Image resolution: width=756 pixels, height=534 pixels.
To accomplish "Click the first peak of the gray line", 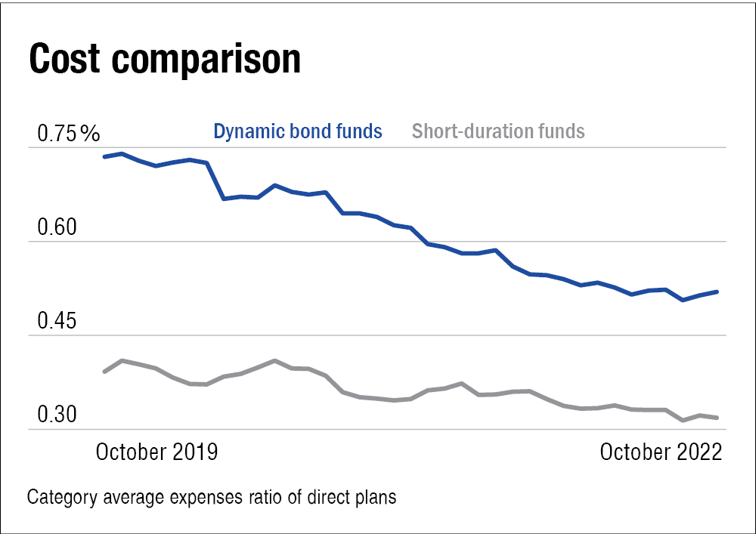I will coord(122,361).
